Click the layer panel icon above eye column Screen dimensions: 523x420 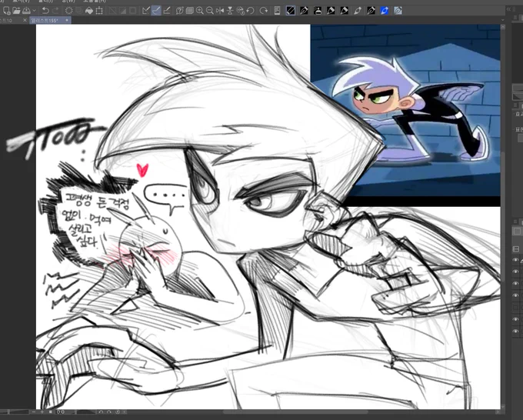(515, 249)
